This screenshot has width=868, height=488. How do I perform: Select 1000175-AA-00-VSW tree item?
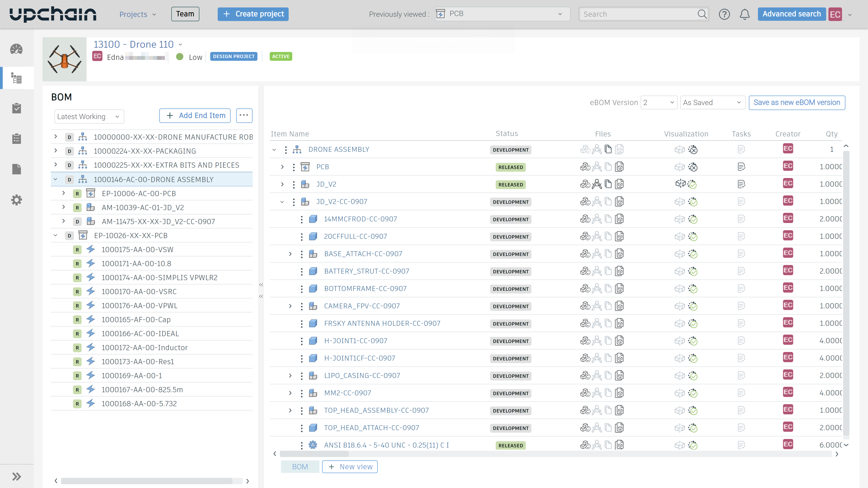[137, 250]
